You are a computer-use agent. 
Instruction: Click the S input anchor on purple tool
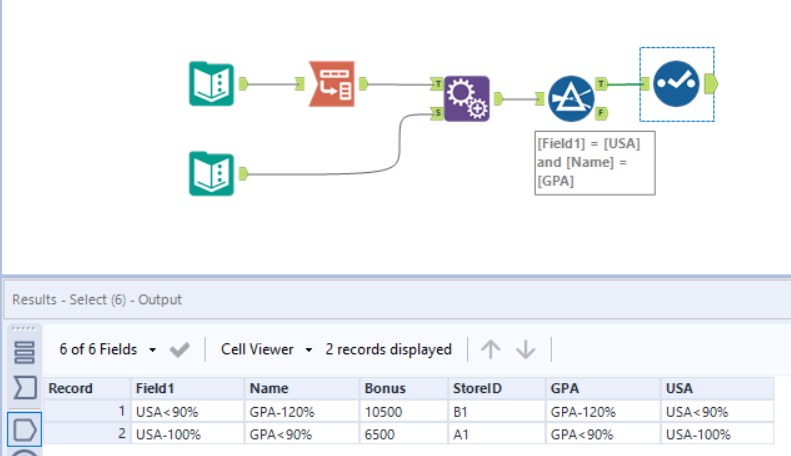[437, 113]
